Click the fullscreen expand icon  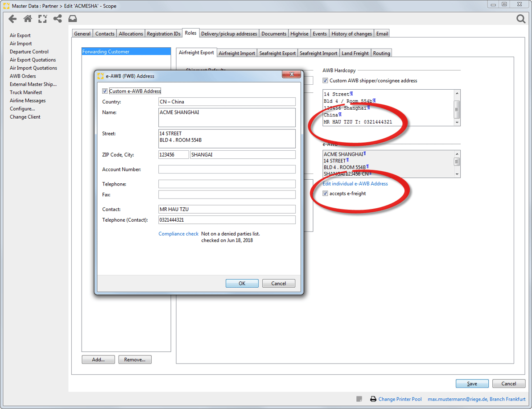point(42,19)
